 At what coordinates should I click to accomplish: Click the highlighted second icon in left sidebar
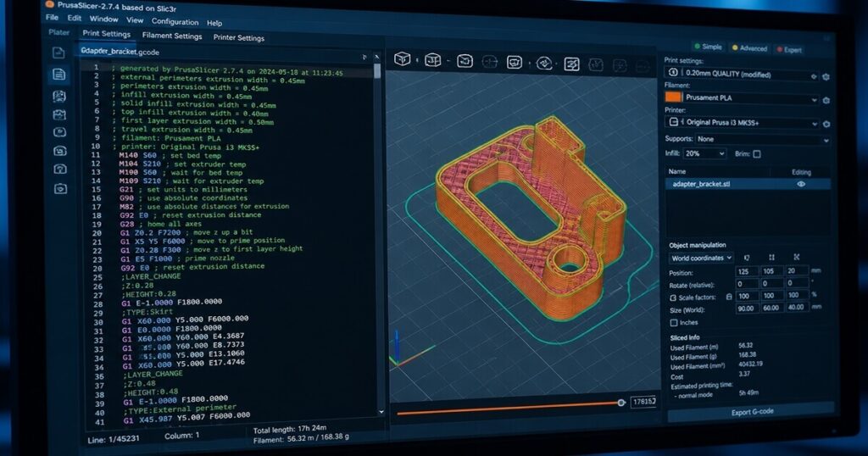coord(58,74)
